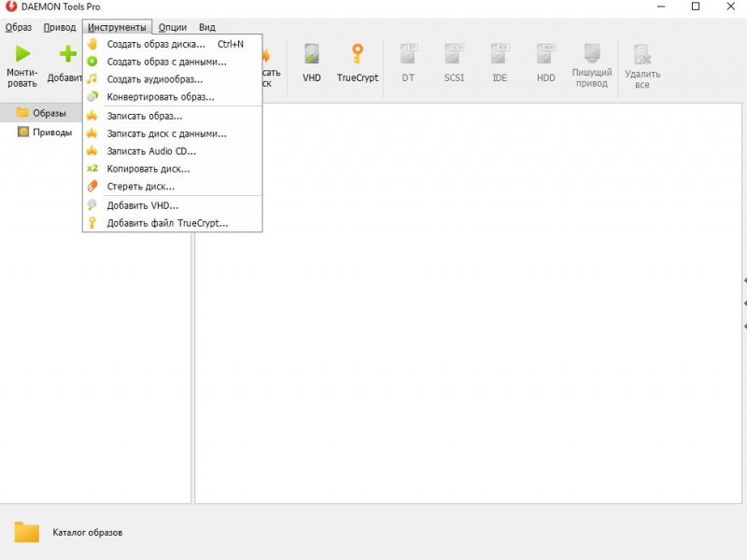
Task: Click the IDE drive toolbar icon
Action: (500, 54)
